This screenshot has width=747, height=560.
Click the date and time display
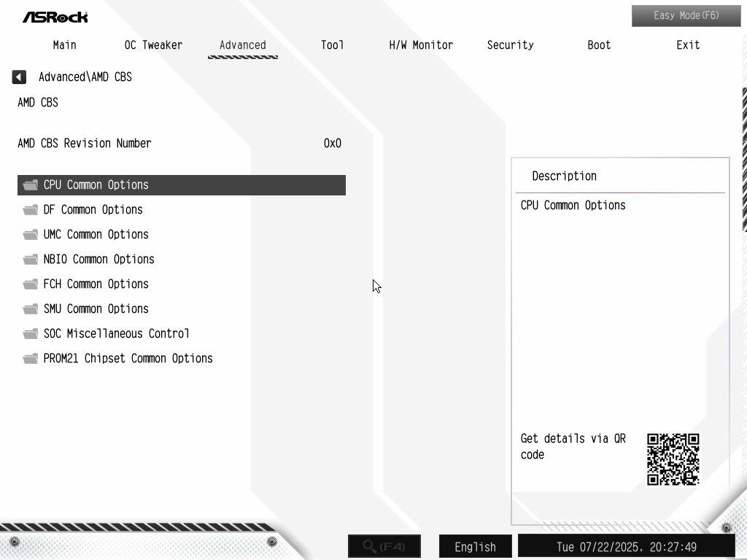[x=627, y=547]
